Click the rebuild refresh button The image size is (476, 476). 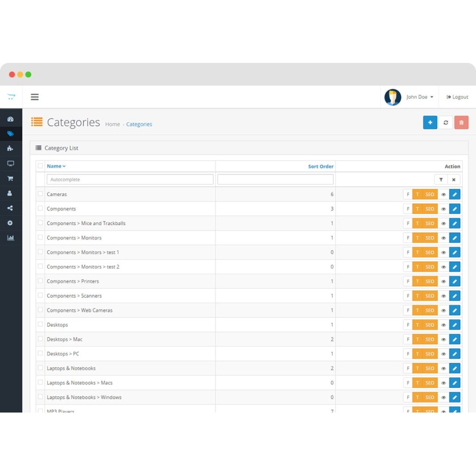pos(446,123)
